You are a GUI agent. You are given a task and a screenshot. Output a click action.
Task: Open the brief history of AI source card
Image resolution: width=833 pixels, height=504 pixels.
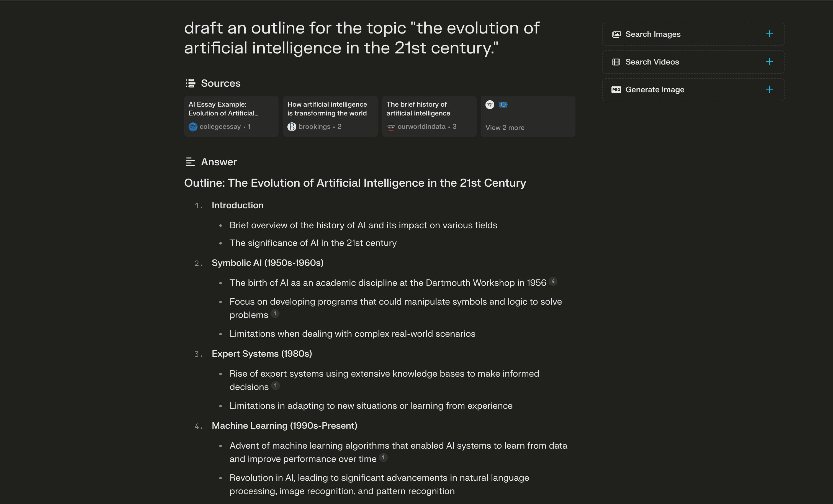coord(429,116)
